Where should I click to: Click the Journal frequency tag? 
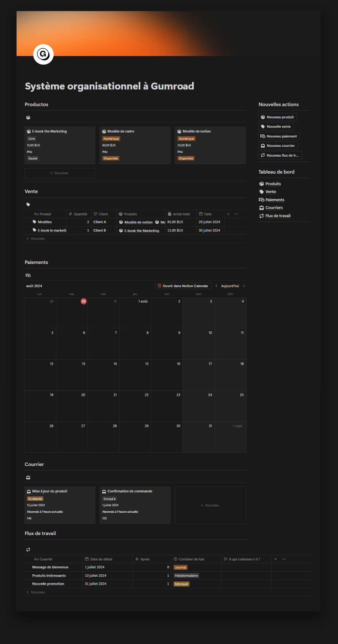click(180, 568)
